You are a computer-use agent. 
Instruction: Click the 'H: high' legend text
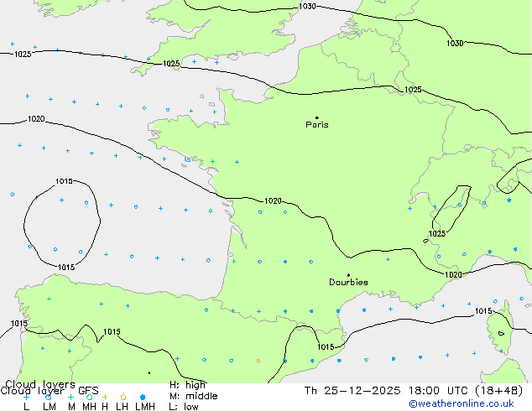coord(187,385)
